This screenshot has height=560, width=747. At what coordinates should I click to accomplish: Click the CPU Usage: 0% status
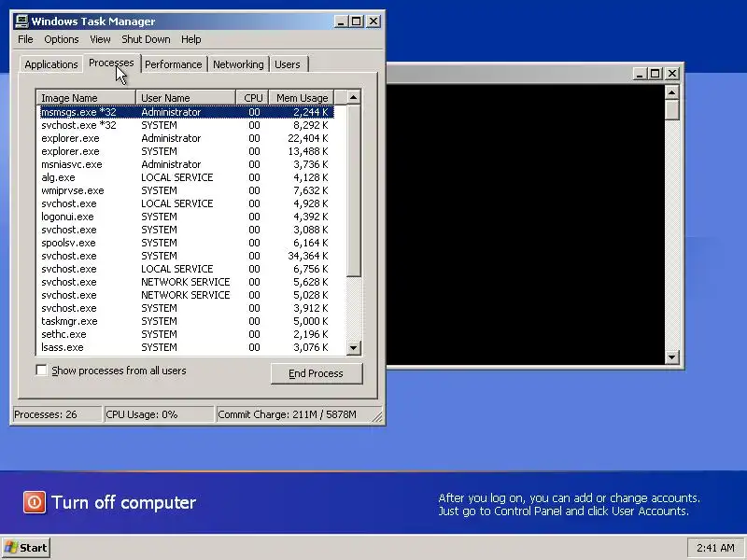pos(159,414)
